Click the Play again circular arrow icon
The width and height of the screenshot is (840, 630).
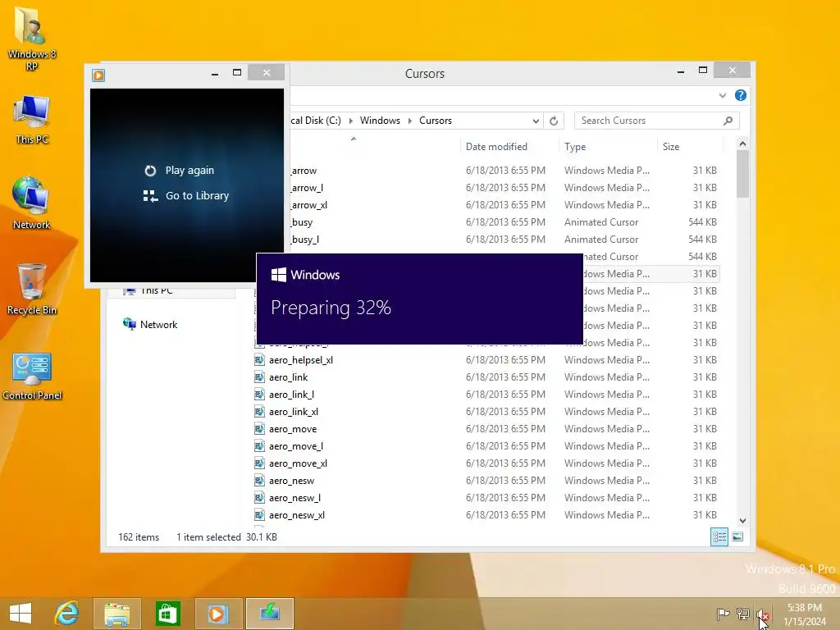(x=150, y=171)
